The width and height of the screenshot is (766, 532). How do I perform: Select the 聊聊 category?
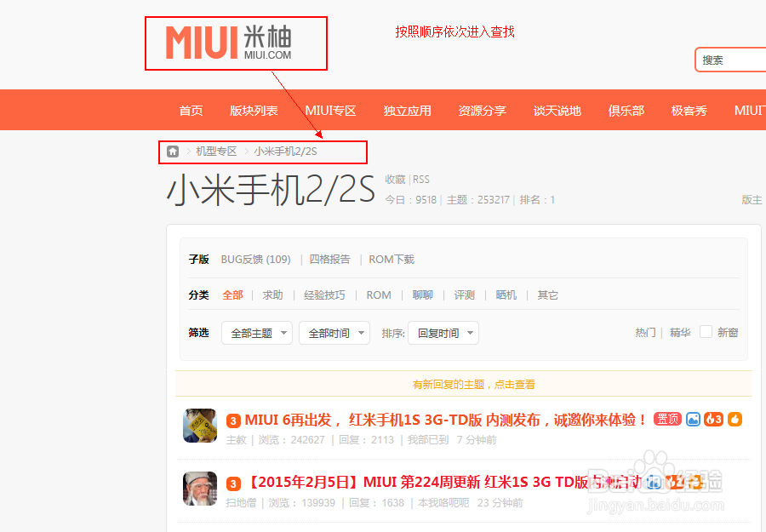coord(422,295)
